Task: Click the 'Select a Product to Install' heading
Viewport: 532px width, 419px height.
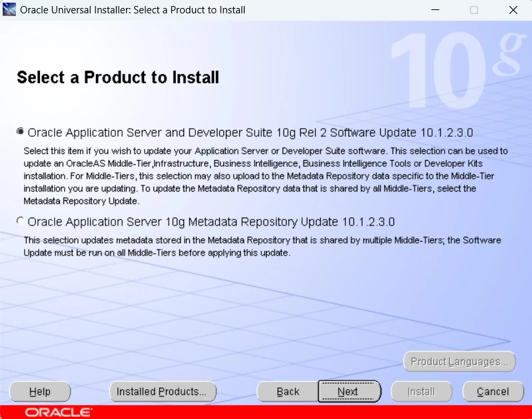Action: point(118,77)
